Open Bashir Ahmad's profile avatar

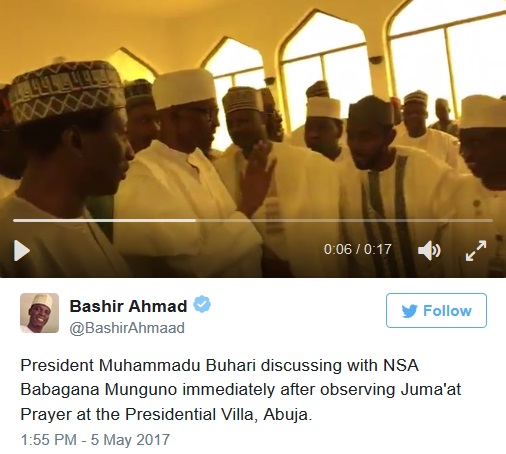39,313
